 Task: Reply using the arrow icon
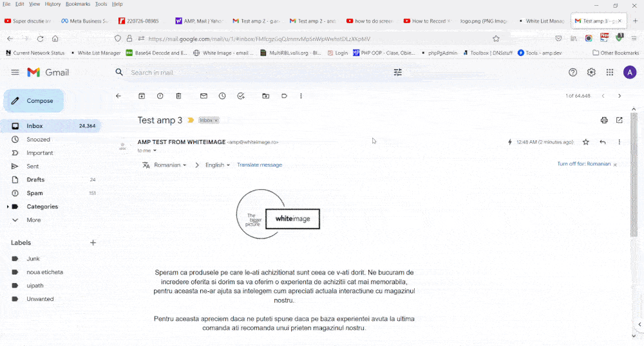coord(603,142)
